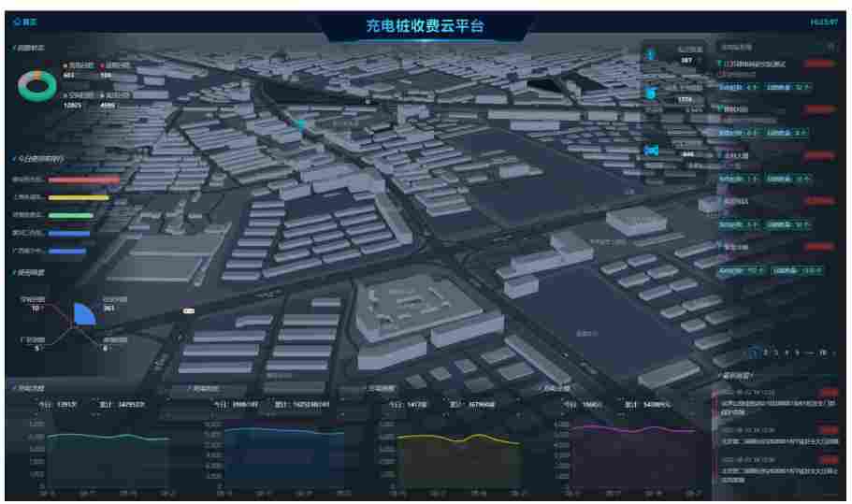Click the green donut status chart

(36, 85)
